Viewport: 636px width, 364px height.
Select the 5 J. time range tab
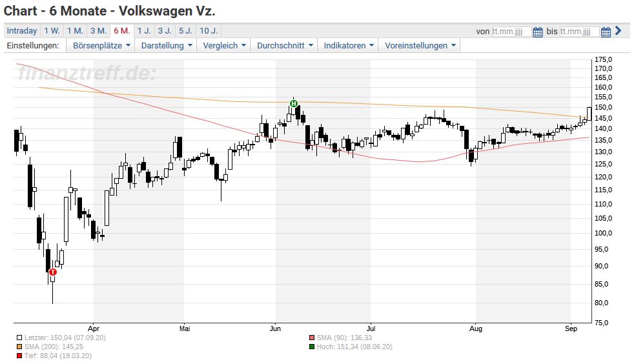tap(186, 31)
